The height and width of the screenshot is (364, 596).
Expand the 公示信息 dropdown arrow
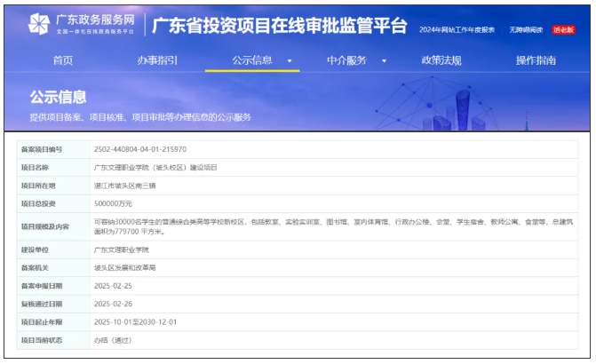pos(290,60)
